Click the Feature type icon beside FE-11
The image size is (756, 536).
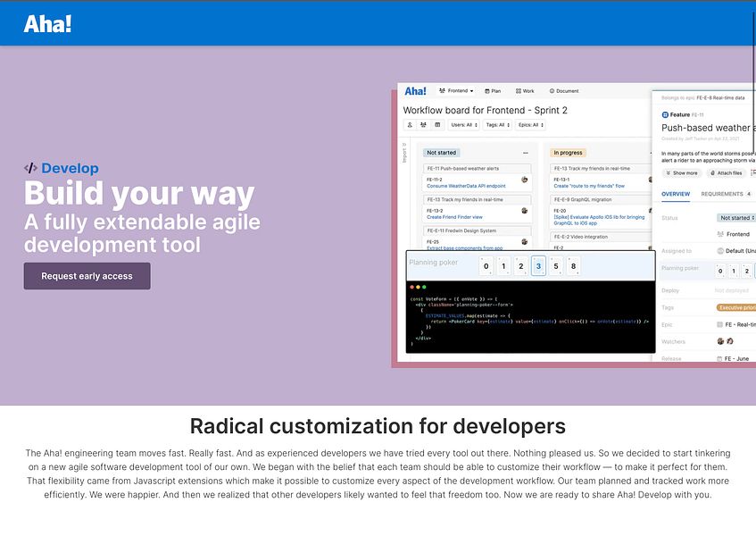coord(665,115)
